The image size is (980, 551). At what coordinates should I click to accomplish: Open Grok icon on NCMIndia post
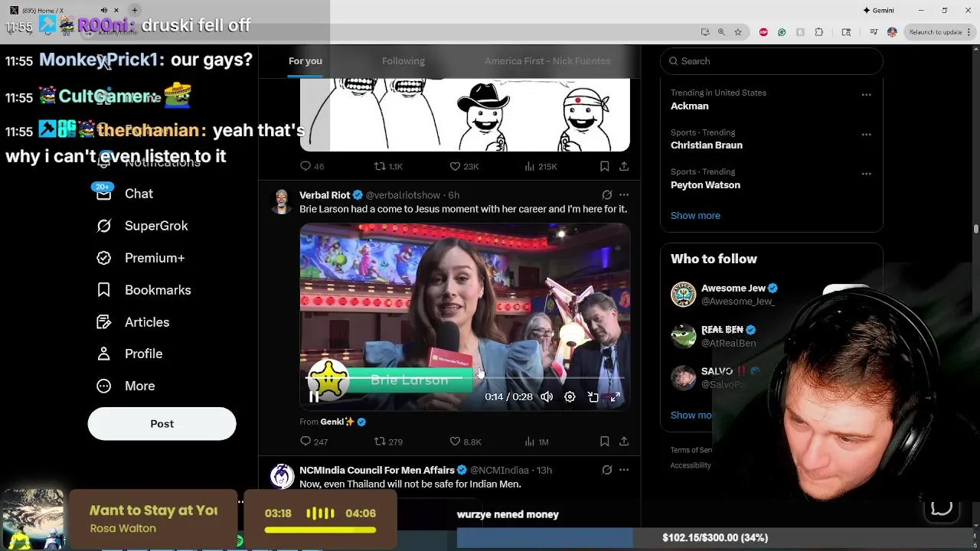(x=606, y=470)
